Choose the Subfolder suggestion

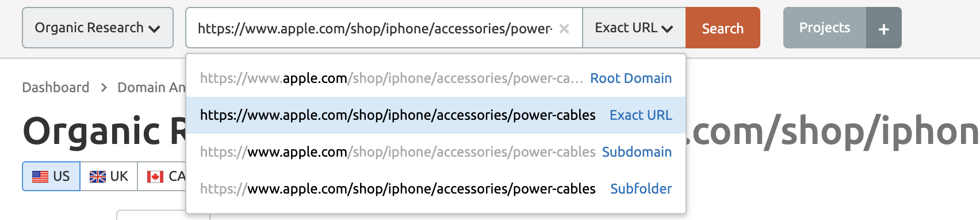[436, 189]
